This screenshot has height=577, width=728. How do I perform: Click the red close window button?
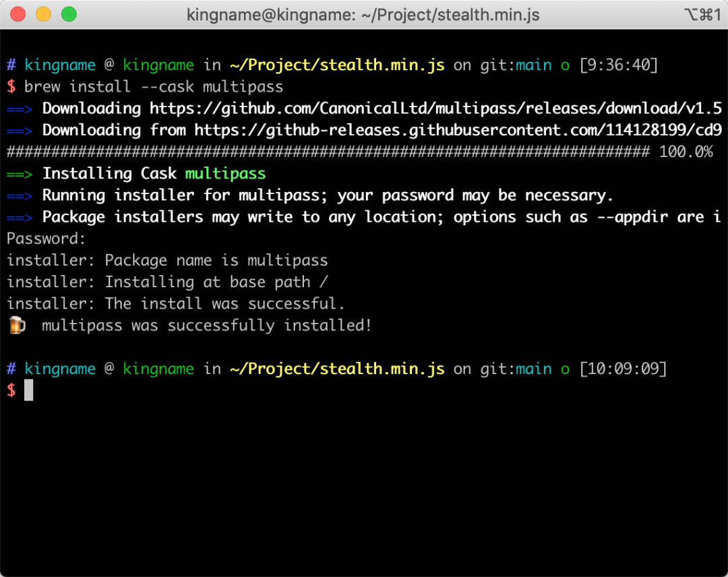pyautogui.click(x=18, y=14)
